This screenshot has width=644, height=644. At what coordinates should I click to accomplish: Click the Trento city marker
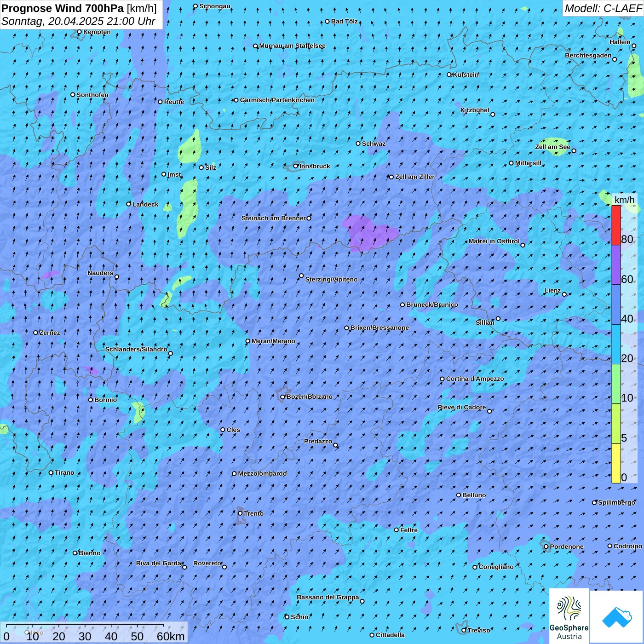tap(240, 513)
